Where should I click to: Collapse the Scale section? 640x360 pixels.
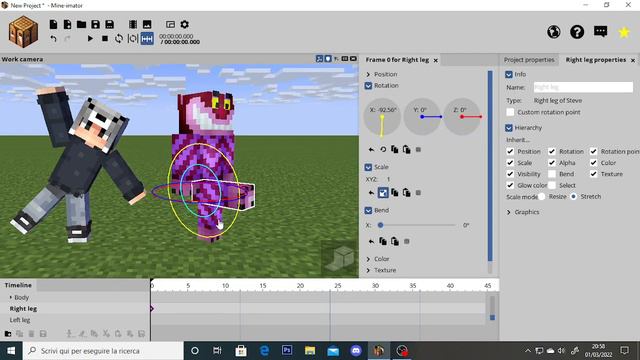click(368, 167)
